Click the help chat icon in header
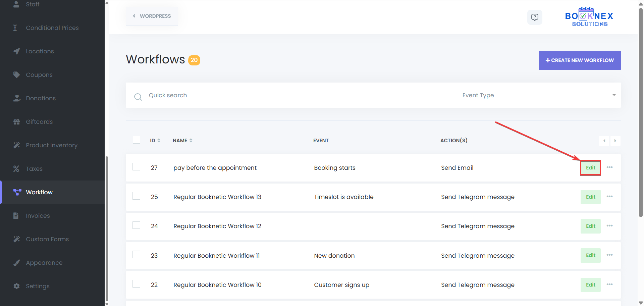The width and height of the screenshot is (644, 306). 535,17
